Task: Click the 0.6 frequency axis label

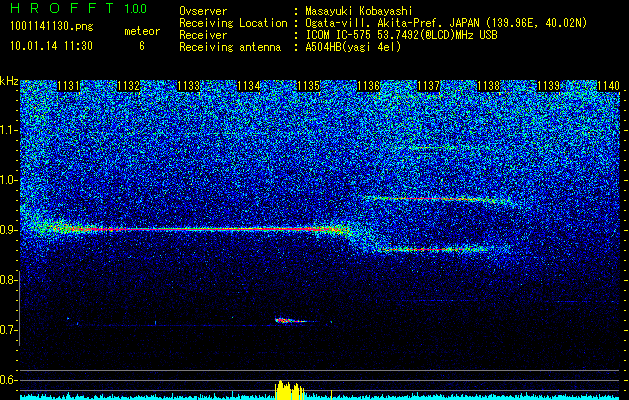Action: [9, 380]
